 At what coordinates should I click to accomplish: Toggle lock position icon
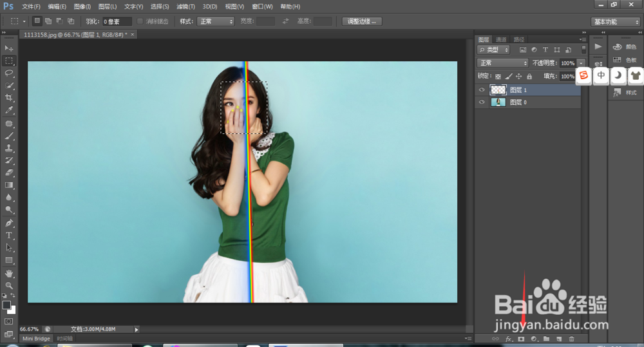coord(518,77)
